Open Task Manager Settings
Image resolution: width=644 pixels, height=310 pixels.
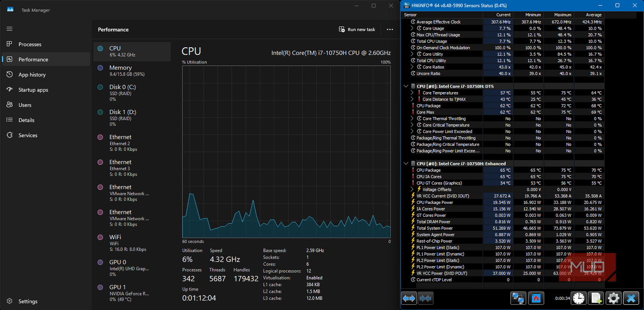point(46,301)
